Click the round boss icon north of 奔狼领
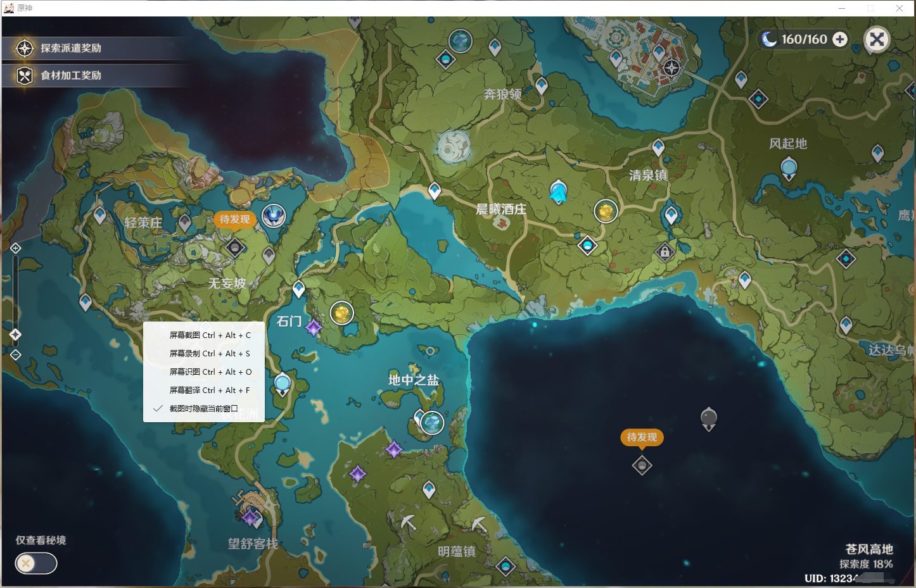 pyautogui.click(x=461, y=41)
